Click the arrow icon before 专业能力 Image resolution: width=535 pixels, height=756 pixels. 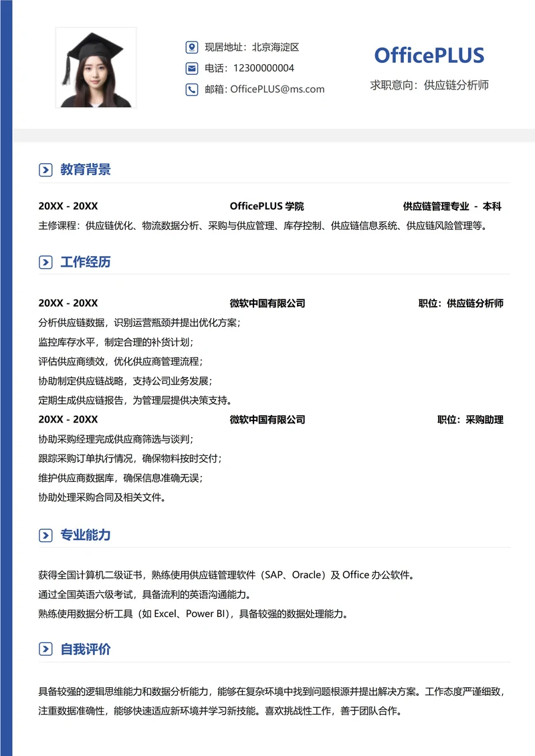pyautogui.click(x=45, y=535)
